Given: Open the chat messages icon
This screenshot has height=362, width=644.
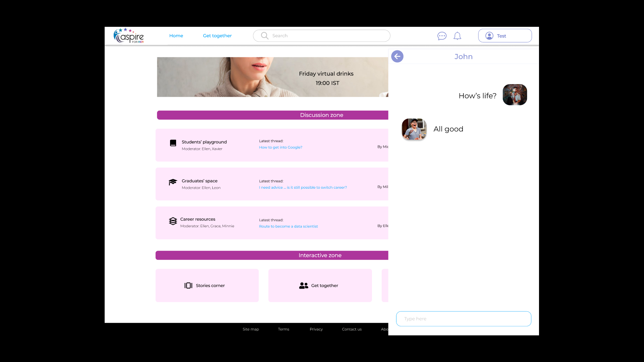Looking at the screenshot, I should pos(442,36).
